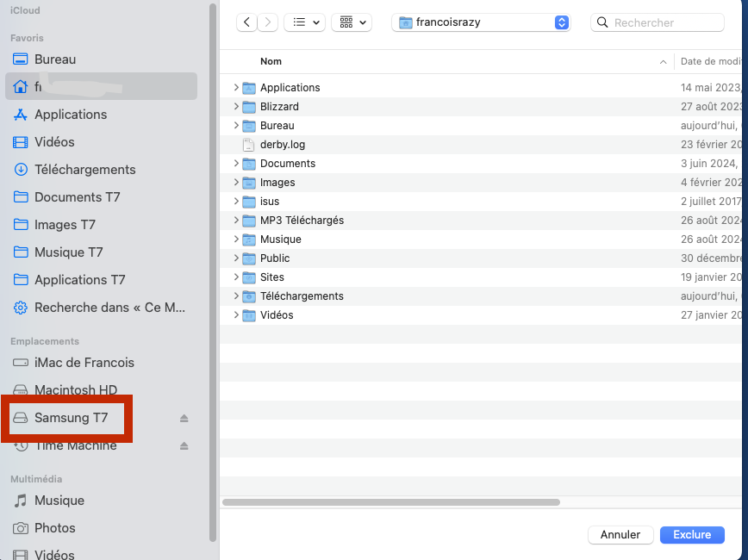This screenshot has width=748, height=560.
Task: Eject the Time Machine volume
Action: click(184, 446)
